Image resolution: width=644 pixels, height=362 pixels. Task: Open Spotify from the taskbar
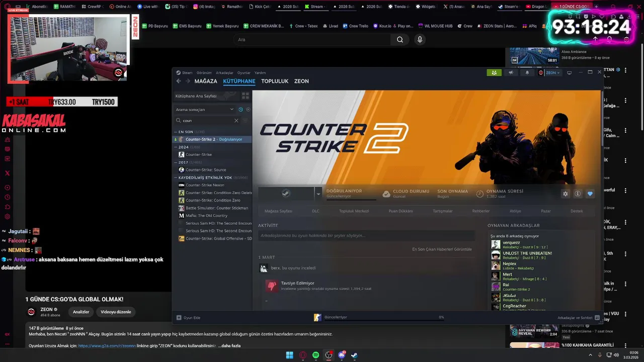click(315, 355)
